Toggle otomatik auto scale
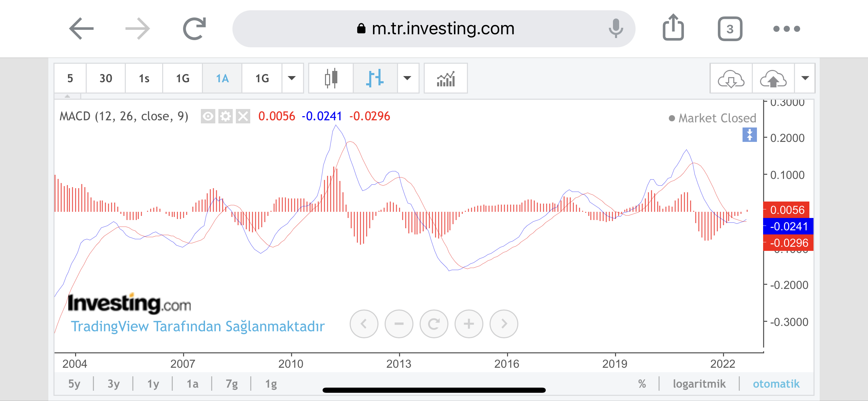 coord(776,384)
